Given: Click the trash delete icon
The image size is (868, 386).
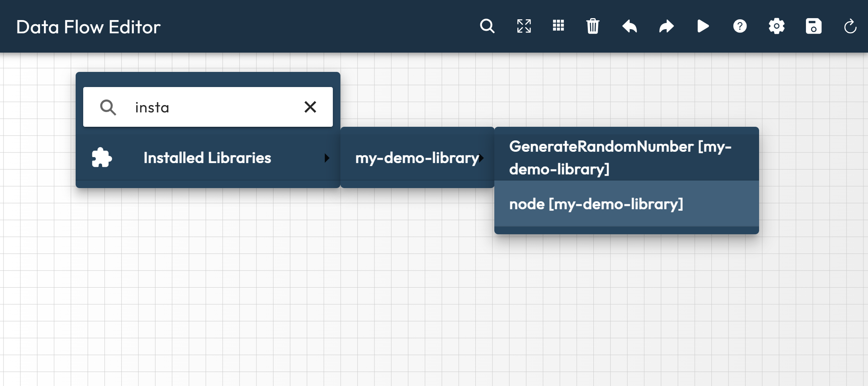Looking at the screenshot, I should pyautogui.click(x=593, y=26).
